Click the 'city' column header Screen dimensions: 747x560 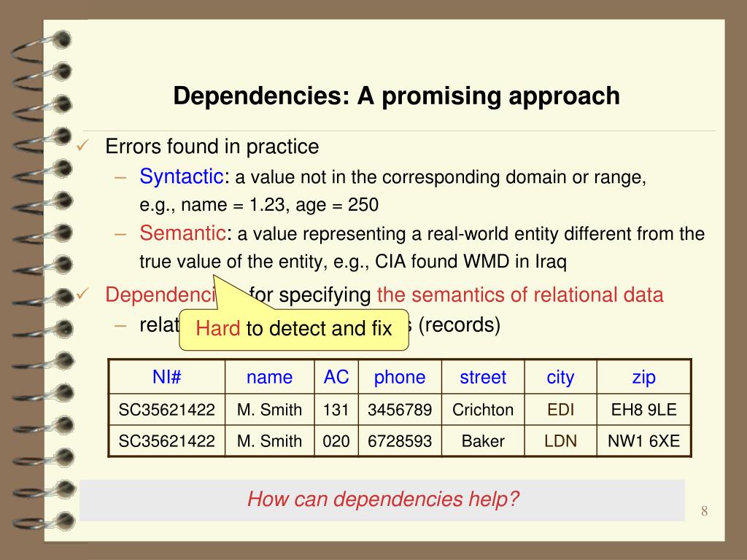(561, 377)
